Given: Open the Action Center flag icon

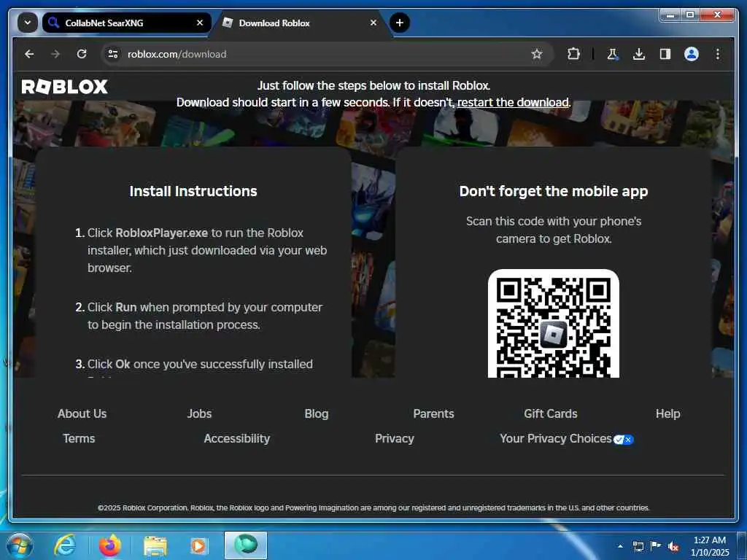Looking at the screenshot, I should (x=656, y=546).
